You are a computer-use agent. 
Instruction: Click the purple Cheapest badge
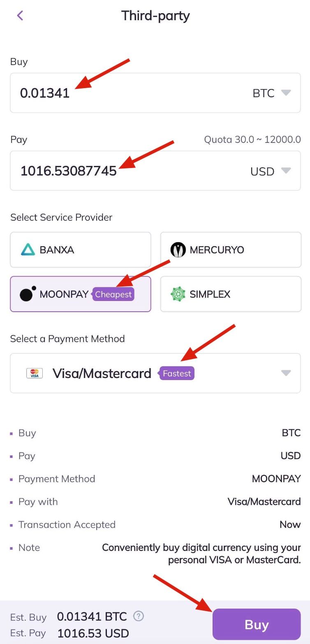[x=113, y=294]
